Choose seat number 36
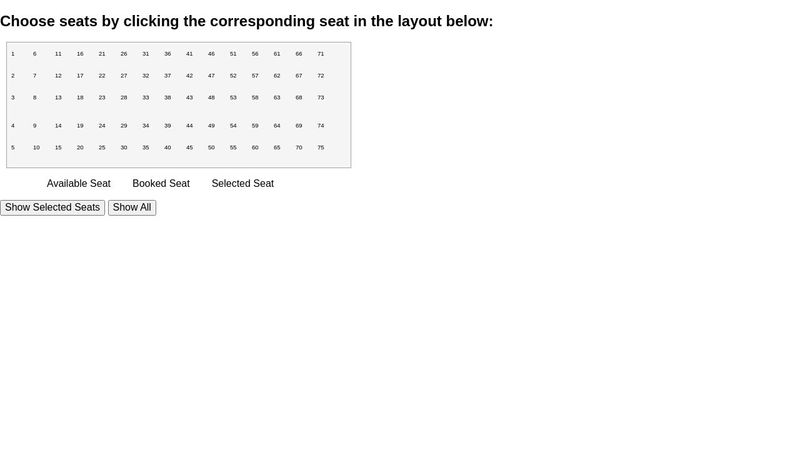The image size is (800, 450). pyautogui.click(x=168, y=54)
